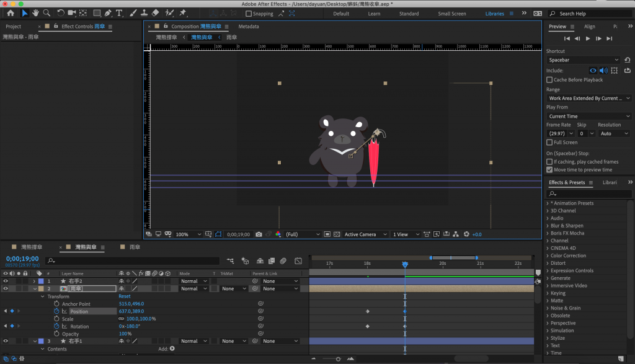Select the Type text tool
The width and height of the screenshot is (635, 364).
[x=119, y=13]
